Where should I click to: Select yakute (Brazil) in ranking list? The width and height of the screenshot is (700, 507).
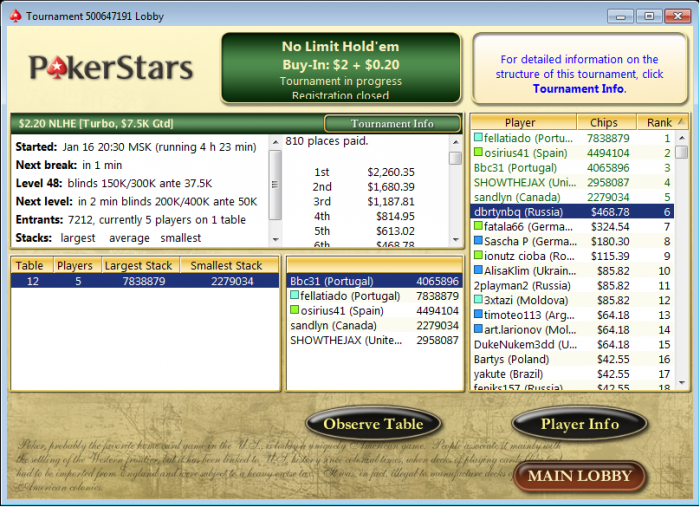(x=573, y=374)
